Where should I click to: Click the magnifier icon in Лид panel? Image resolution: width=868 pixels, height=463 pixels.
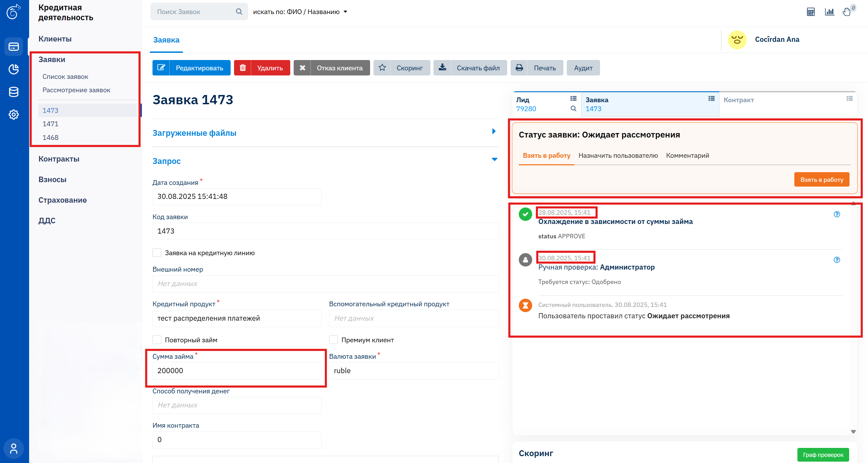573,109
